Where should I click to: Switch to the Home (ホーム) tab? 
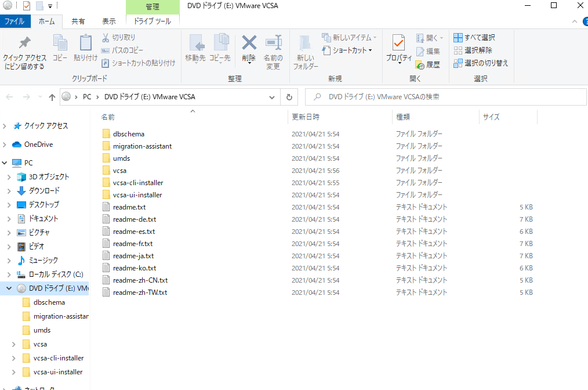tap(46, 21)
